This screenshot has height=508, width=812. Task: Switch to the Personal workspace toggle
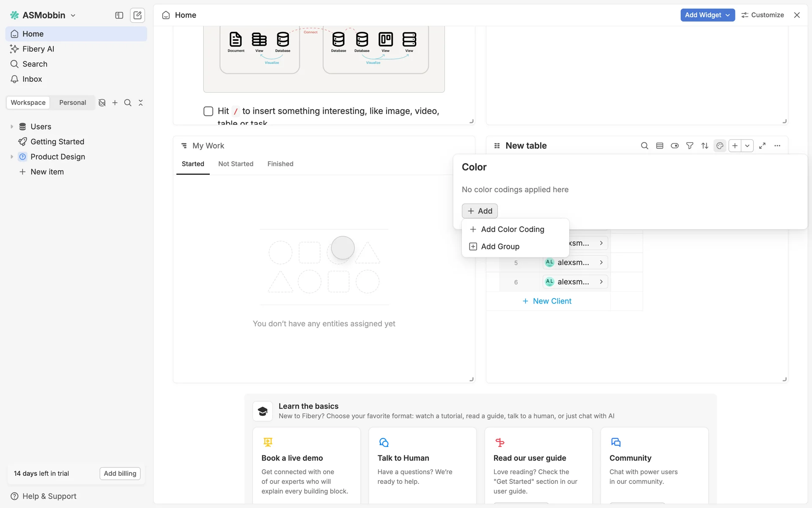(72, 102)
